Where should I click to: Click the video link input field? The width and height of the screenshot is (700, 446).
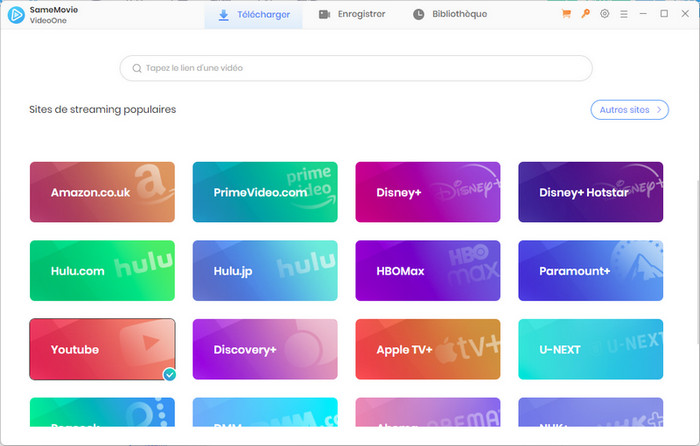click(356, 68)
